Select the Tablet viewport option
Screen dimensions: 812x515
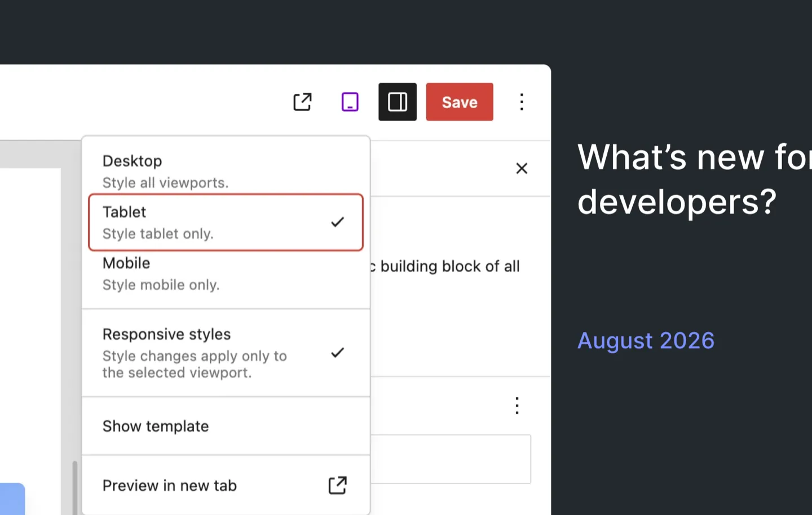point(226,222)
